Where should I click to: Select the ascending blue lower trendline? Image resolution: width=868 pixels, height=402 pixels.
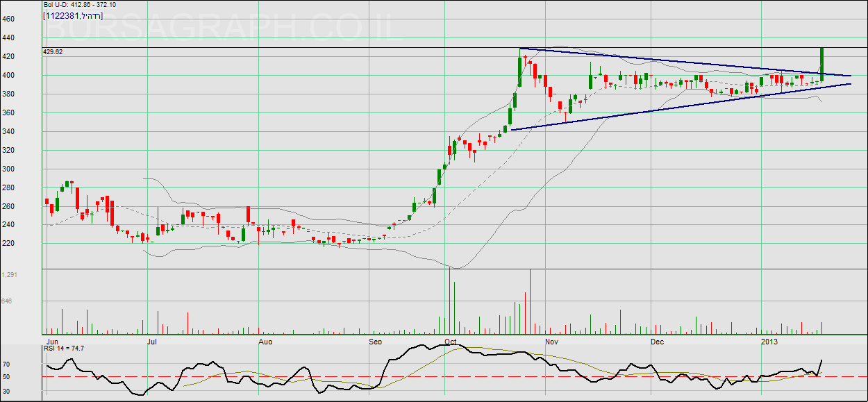(x=681, y=107)
